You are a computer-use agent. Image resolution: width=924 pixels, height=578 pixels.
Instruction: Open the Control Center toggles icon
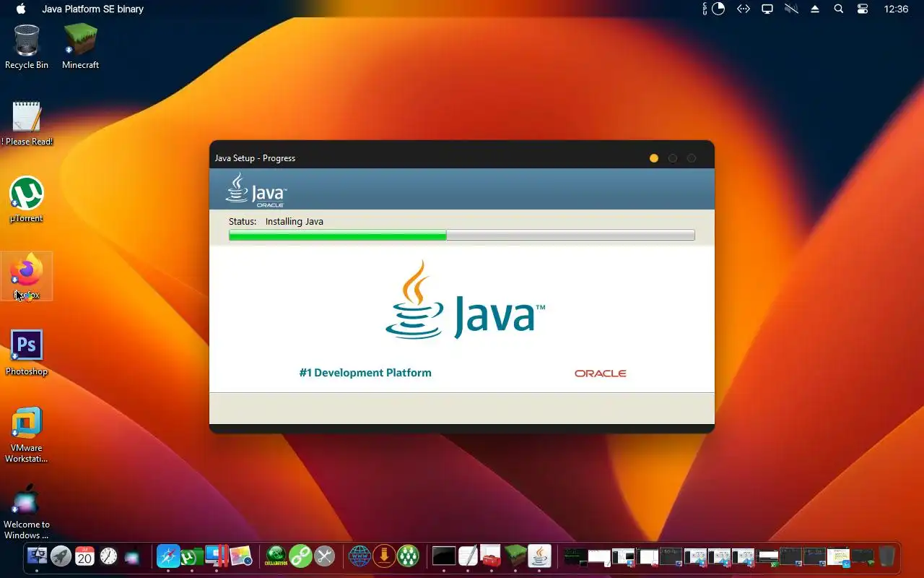(x=863, y=9)
